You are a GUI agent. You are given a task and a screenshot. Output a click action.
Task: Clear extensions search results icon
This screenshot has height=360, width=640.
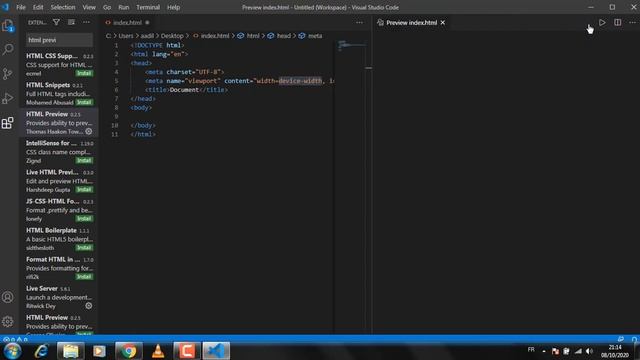(x=71, y=22)
